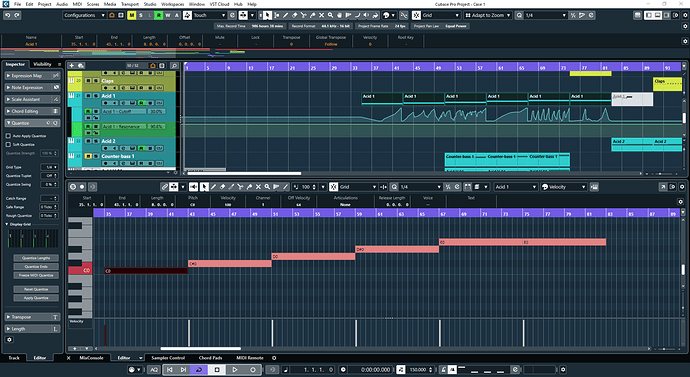Open the MIDI menu
This screenshot has width=690, height=377.
pyautogui.click(x=77, y=4)
